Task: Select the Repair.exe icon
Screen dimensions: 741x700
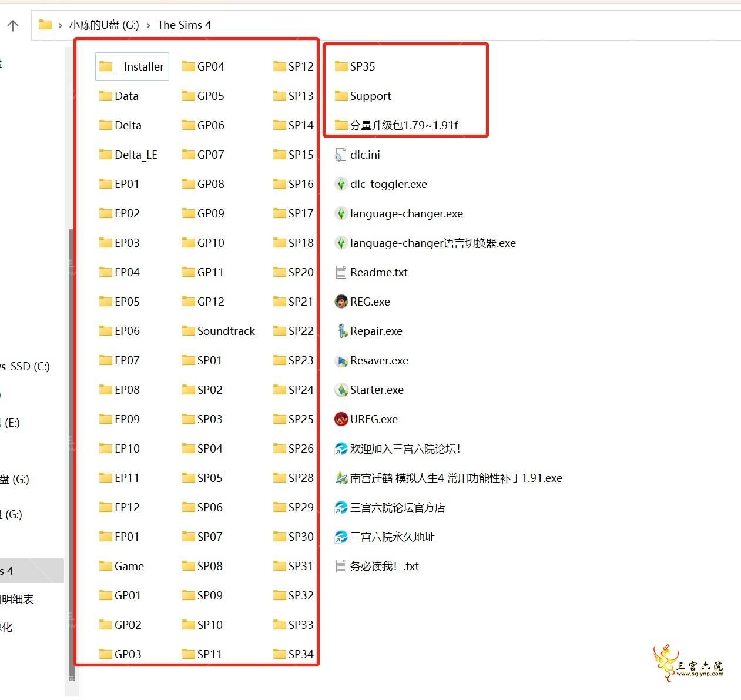Action: [341, 331]
